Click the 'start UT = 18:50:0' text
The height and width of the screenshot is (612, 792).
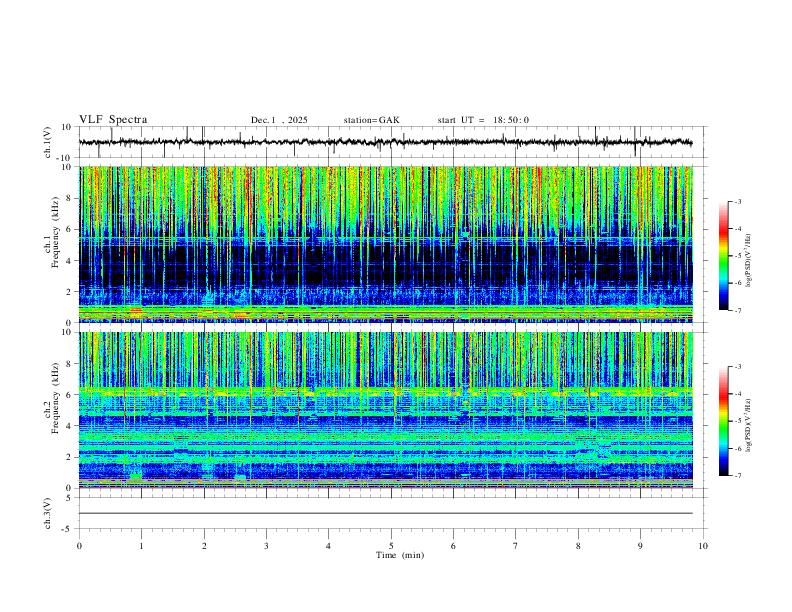point(483,120)
